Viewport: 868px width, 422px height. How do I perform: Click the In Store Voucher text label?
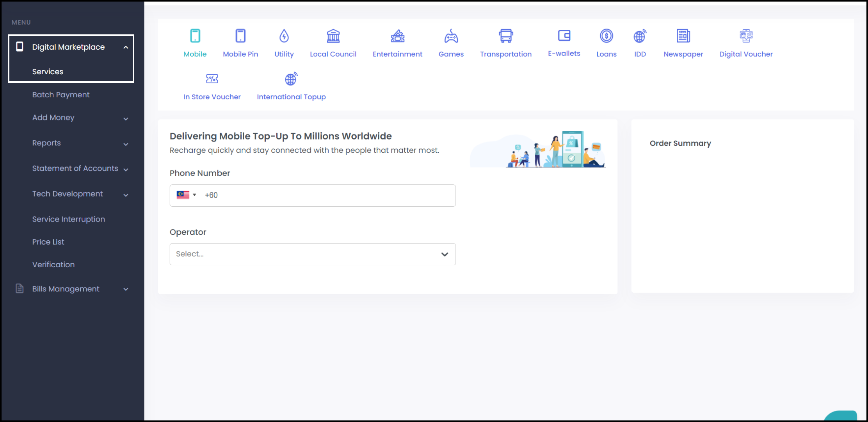(212, 97)
